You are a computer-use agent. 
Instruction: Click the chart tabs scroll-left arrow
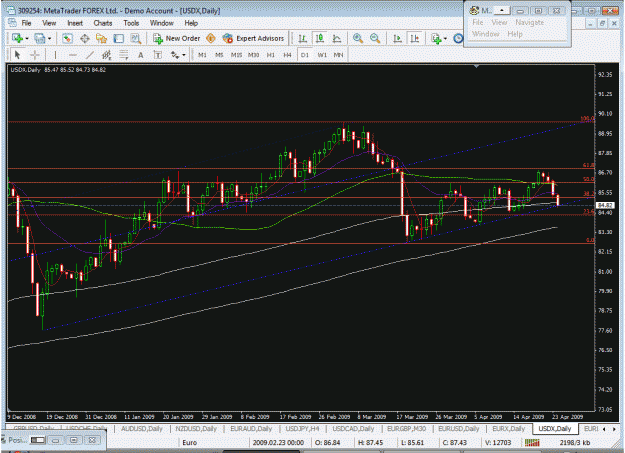tap(604, 429)
